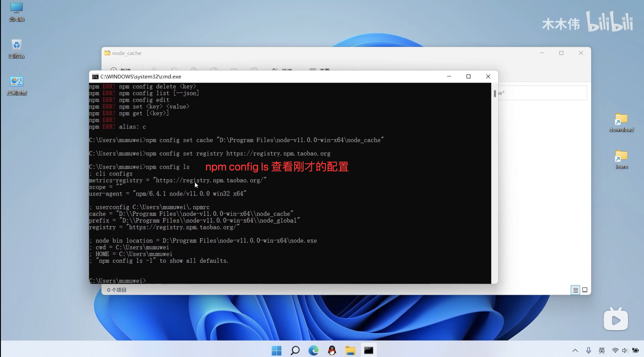The image size is (644, 357).
Task: Select the cmd window taskbar icon
Action: point(368,351)
